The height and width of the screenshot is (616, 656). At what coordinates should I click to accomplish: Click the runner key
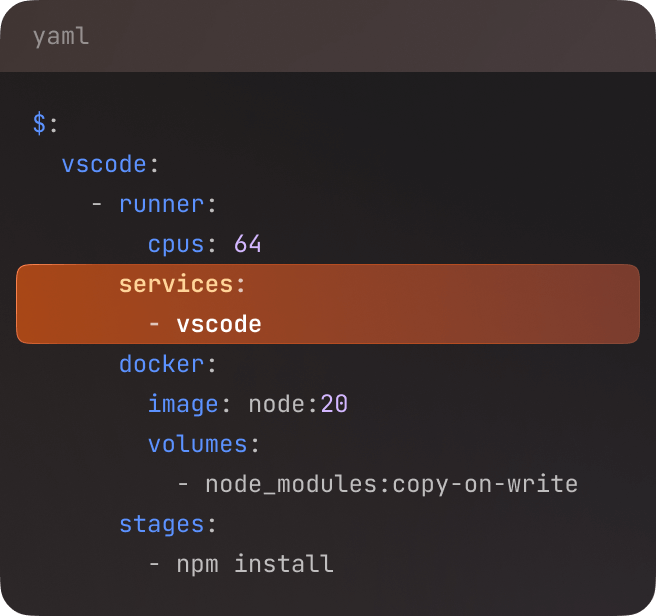click(x=161, y=204)
